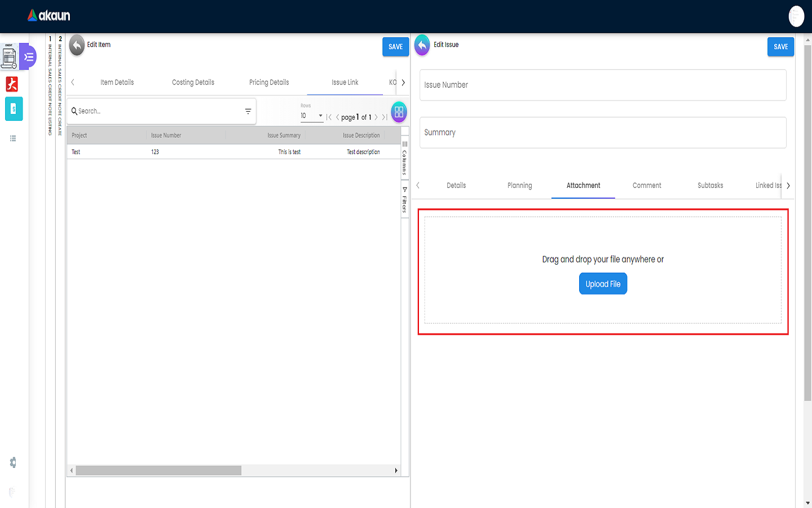Click the list icon in left sidebar
The image size is (812, 508).
(13, 138)
